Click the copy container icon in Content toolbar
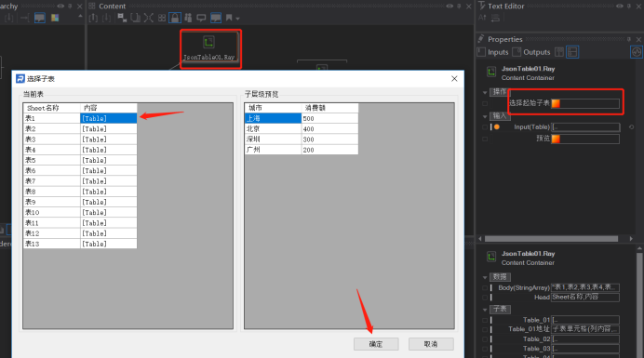 point(135,18)
